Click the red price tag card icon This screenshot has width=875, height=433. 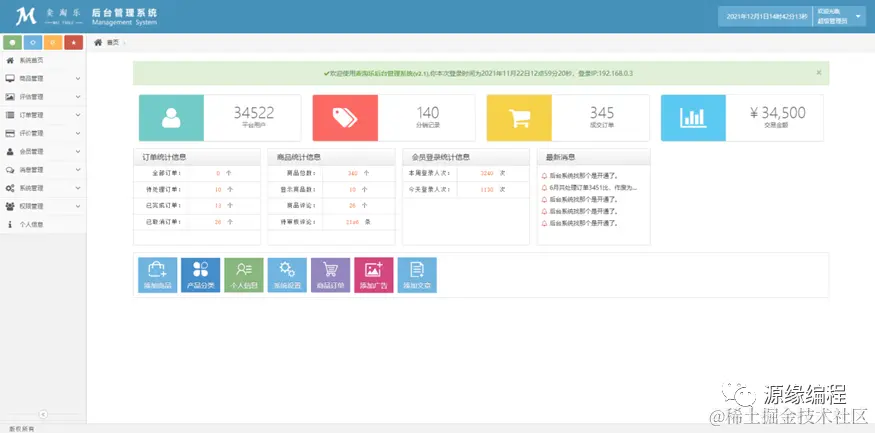345,118
